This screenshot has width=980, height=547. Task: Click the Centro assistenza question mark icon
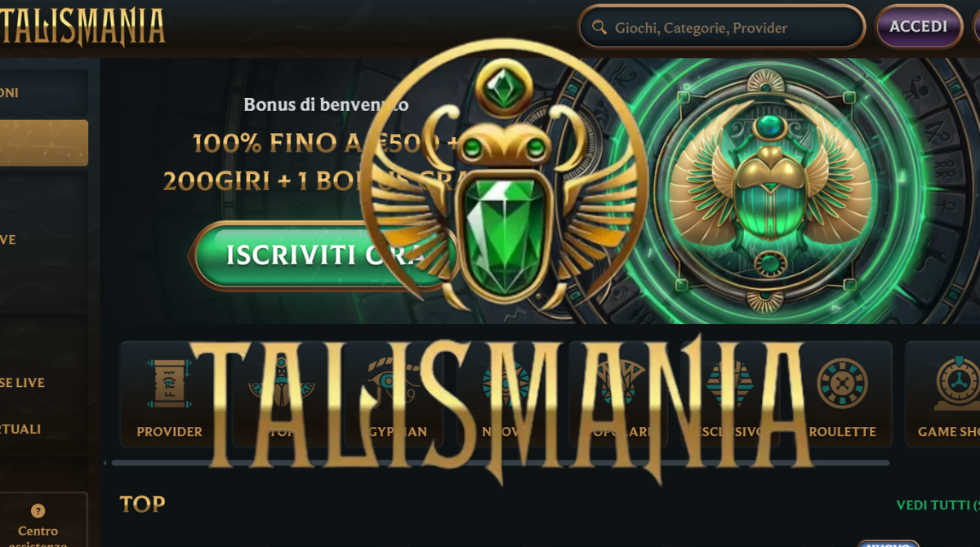pyautogui.click(x=38, y=510)
